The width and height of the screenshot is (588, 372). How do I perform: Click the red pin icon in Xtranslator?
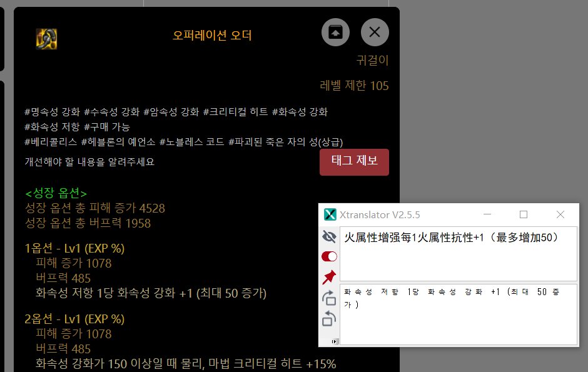click(329, 277)
